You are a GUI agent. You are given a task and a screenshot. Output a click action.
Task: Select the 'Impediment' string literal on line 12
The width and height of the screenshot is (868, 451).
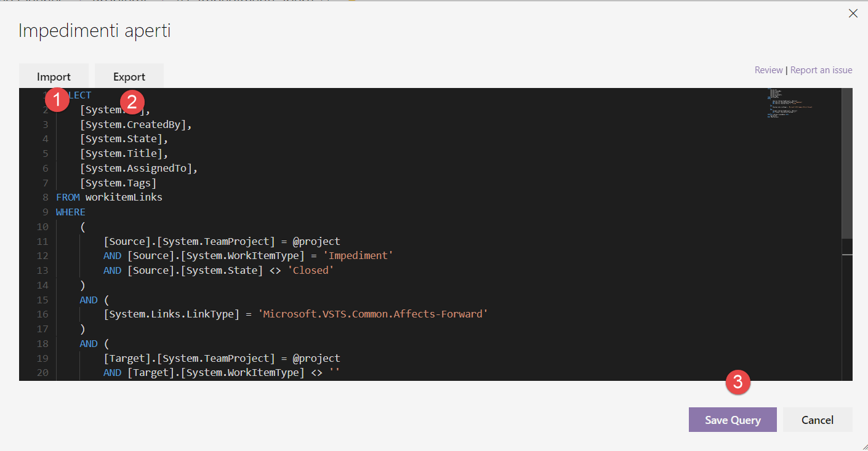(358, 255)
